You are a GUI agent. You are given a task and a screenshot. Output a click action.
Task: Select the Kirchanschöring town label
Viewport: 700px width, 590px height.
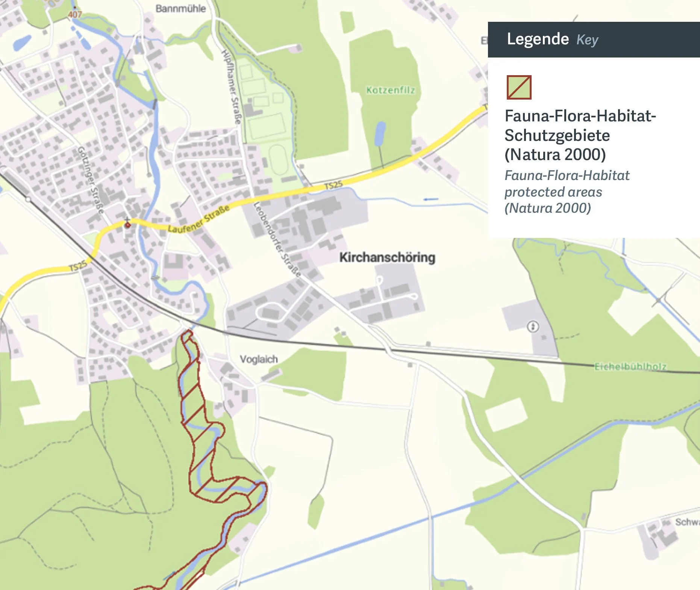pos(387,257)
